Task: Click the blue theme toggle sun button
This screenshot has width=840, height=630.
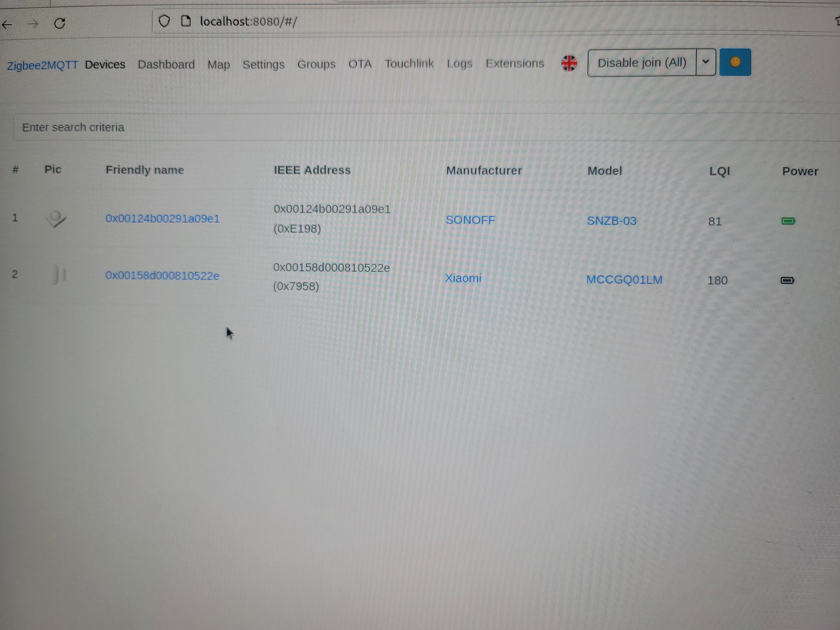Action: pos(735,62)
